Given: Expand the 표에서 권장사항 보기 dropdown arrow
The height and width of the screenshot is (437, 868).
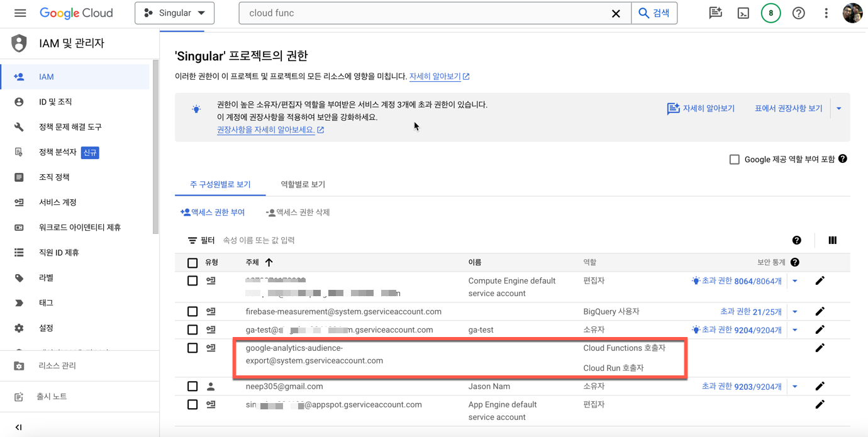Looking at the screenshot, I should 839,109.
